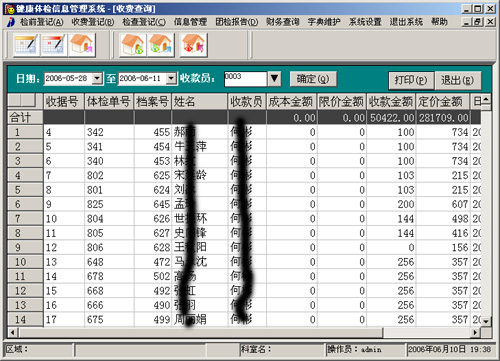
Task: Click the red-roofed house toolbar icon
Action: [x=193, y=45]
